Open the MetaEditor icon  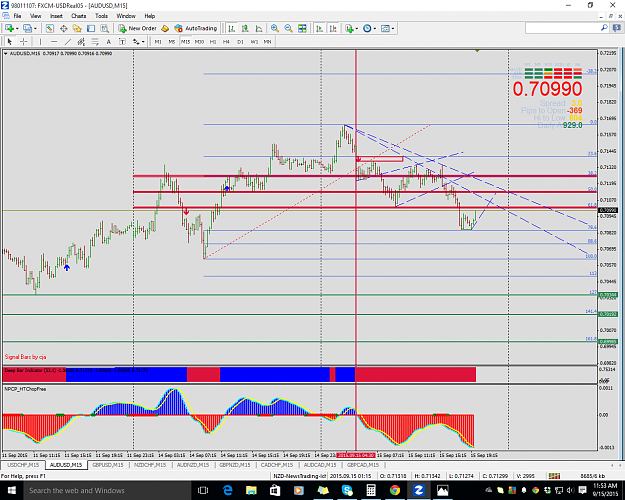coord(165,28)
